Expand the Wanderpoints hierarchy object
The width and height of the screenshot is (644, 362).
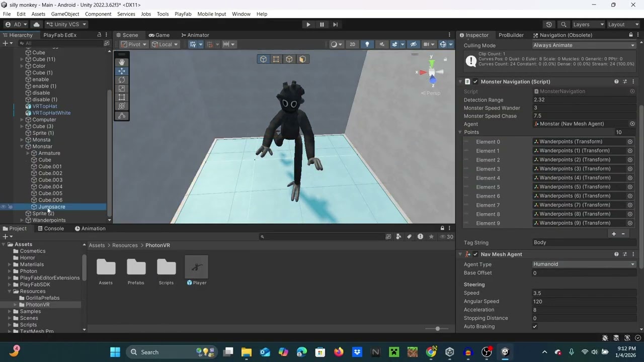[22, 220]
